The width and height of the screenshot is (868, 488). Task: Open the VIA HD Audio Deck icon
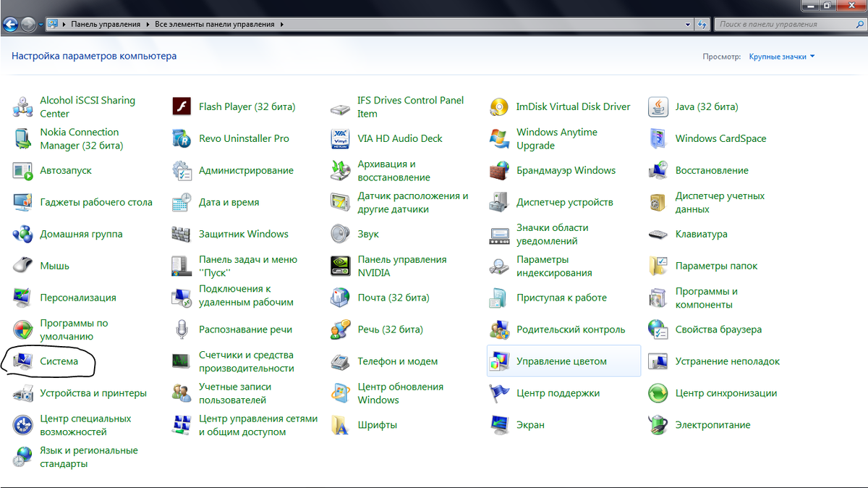pyautogui.click(x=341, y=138)
